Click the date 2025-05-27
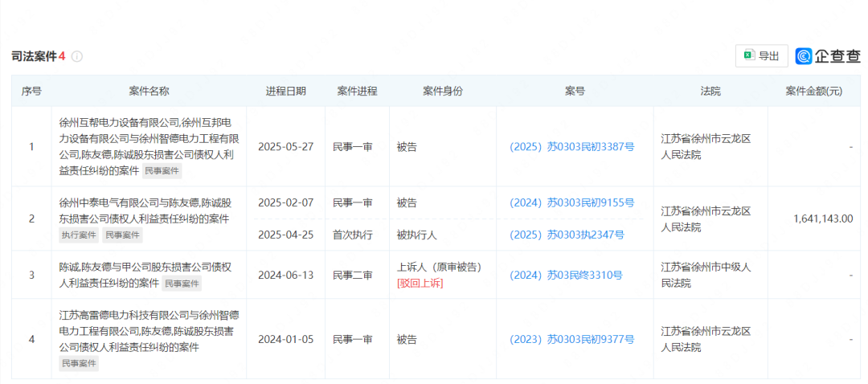Screen dimensions: 868x384 point(285,147)
